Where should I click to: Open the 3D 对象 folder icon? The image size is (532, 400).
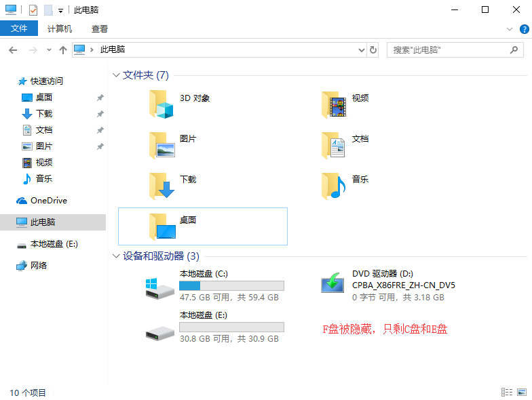pos(161,104)
